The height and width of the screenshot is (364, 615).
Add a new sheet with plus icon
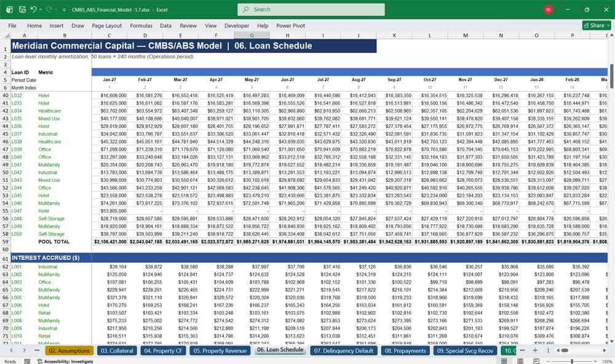pyautogui.click(x=535, y=350)
